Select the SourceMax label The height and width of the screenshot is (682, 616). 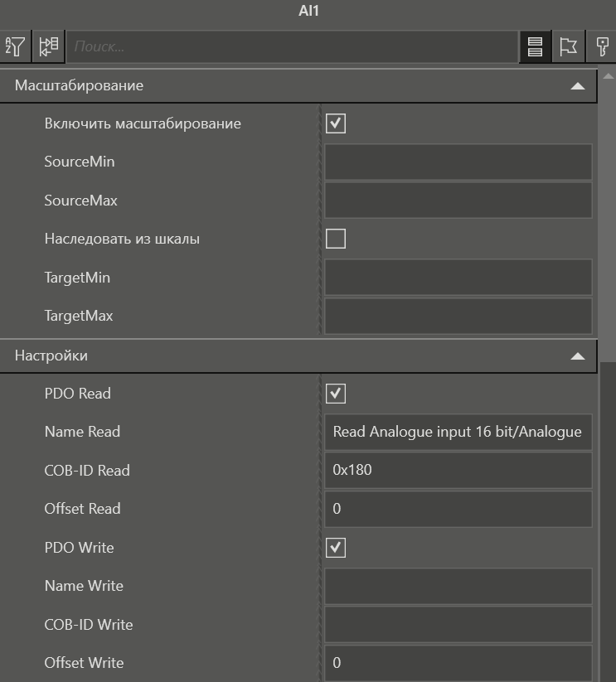point(81,201)
